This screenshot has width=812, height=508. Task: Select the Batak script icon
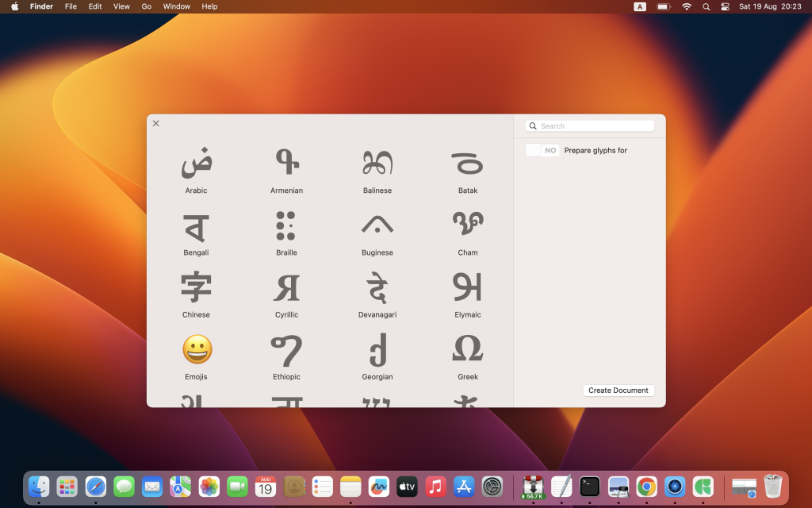(468, 163)
